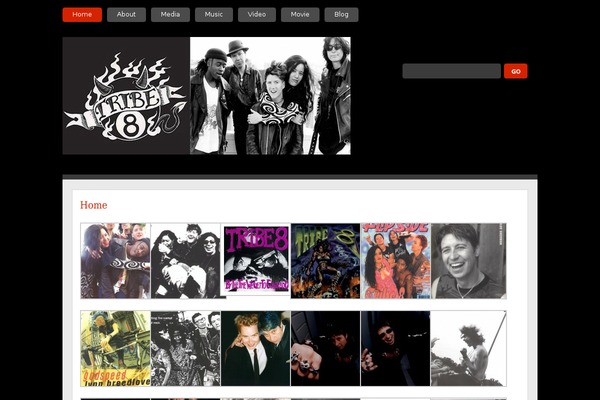Open the Godspeed Lynn Breedlove cover thumbnail

click(116, 348)
